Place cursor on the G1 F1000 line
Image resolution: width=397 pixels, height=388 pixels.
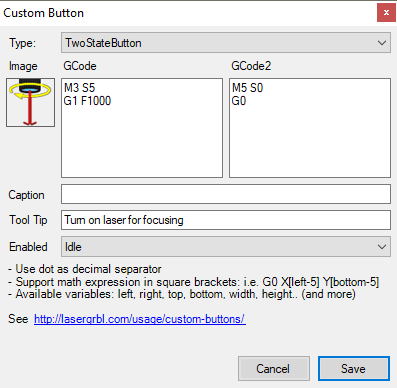87,101
